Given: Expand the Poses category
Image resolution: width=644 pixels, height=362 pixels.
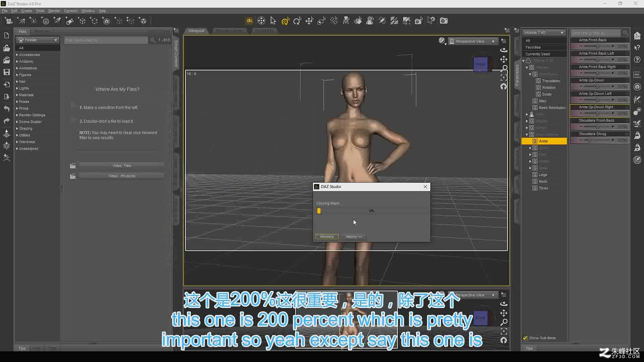Looking at the screenshot, I should [17, 102].
